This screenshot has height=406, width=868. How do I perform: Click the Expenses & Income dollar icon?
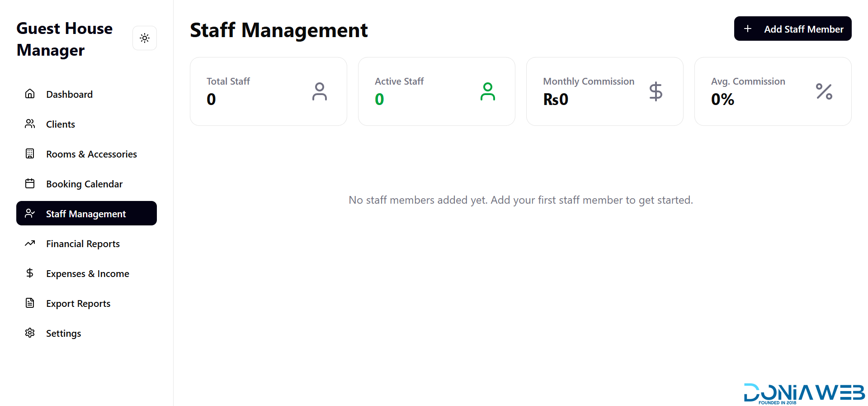pos(30,273)
